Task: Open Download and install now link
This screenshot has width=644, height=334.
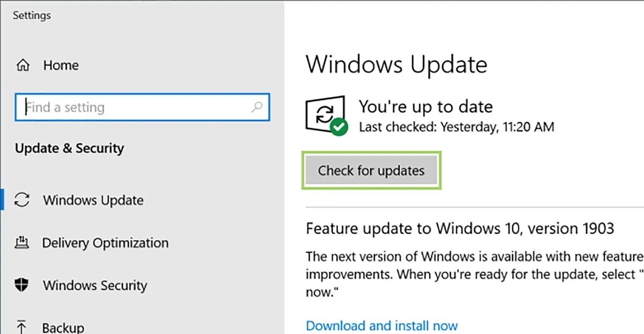Action: coord(381,325)
